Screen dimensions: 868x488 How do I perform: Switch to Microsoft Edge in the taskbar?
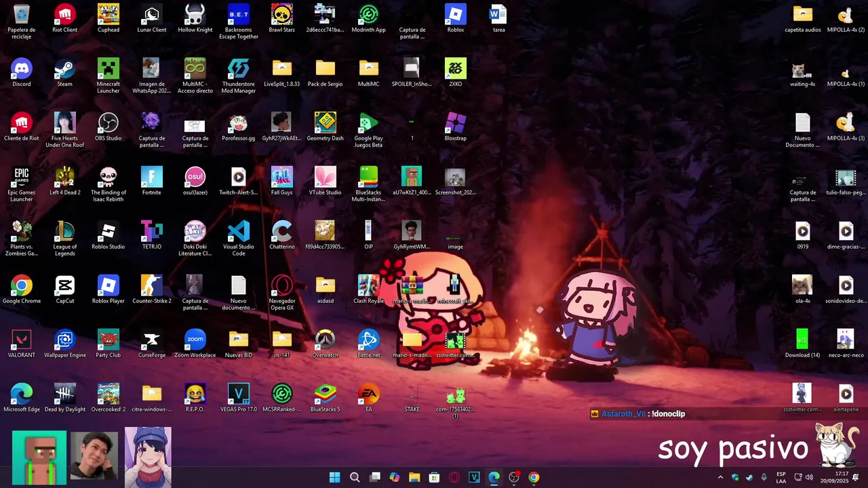coord(494,477)
